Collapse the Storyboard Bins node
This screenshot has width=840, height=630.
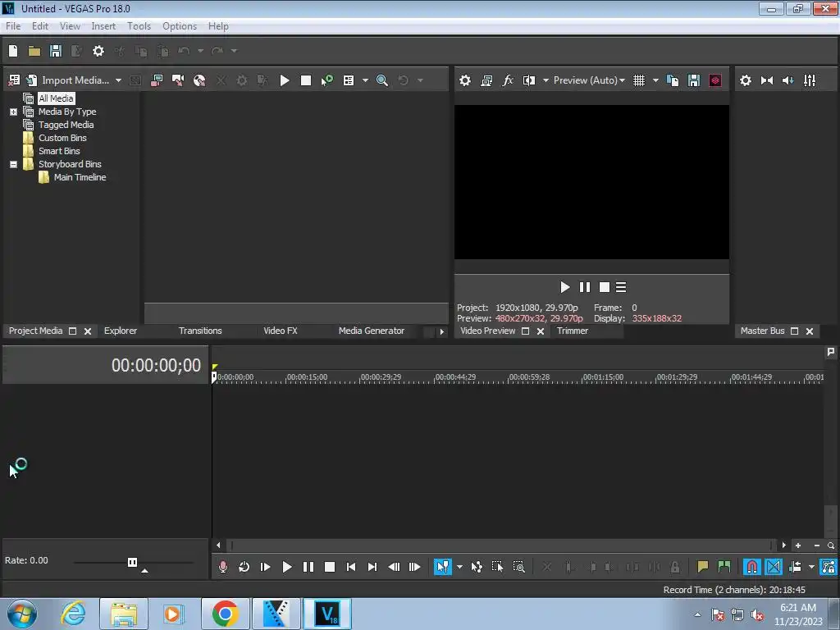(x=13, y=164)
